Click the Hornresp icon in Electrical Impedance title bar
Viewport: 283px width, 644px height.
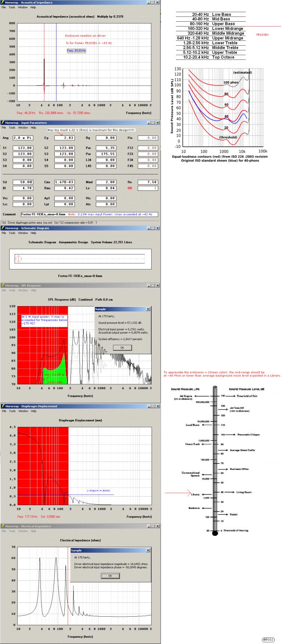point(3,526)
